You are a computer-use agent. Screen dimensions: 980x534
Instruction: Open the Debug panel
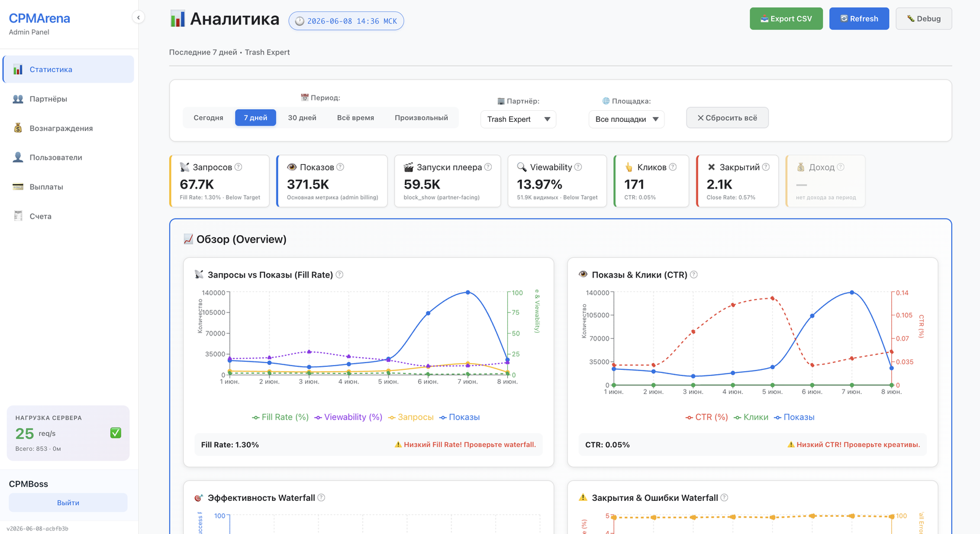click(924, 18)
